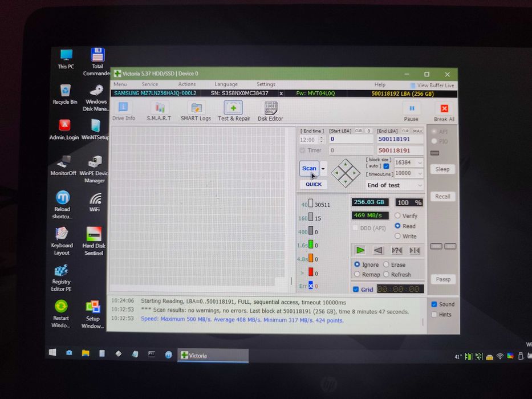Adjust the End time 12:00 stepper
This screenshot has height=399, width=532.
click(321, 140)
